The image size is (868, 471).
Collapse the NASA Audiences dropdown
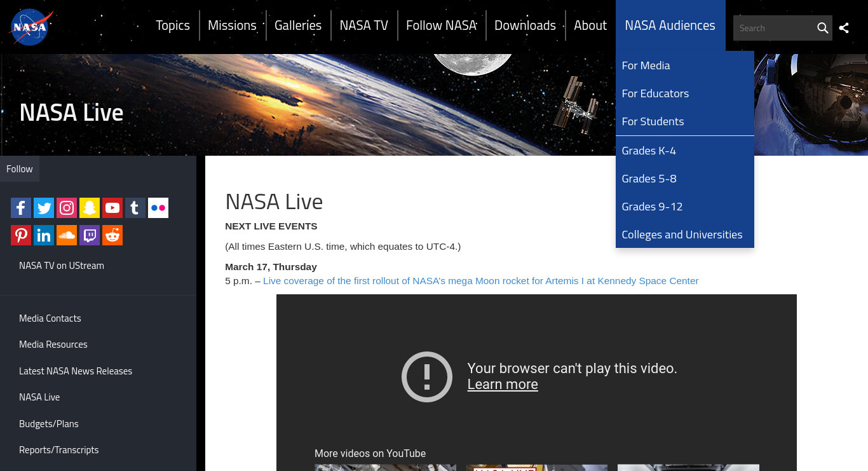tap(670, 25)
